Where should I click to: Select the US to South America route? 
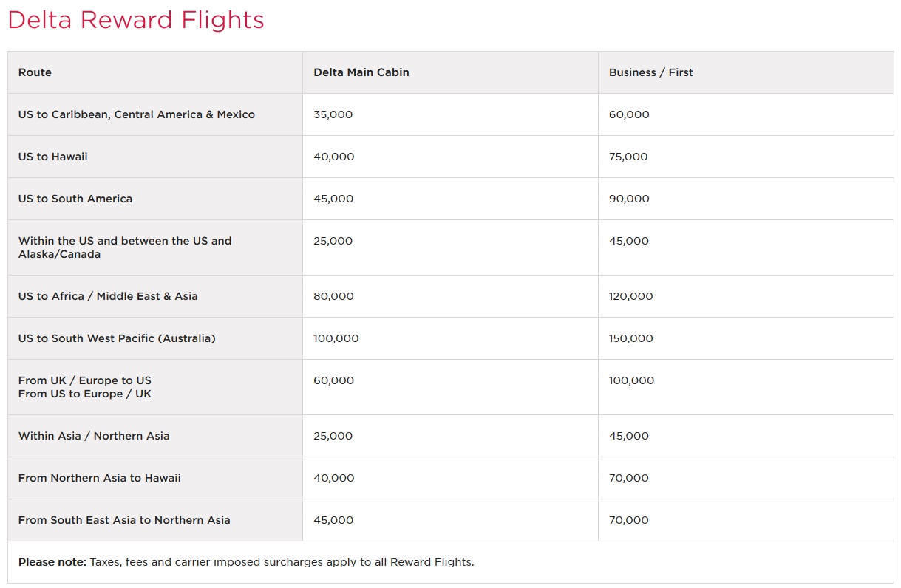point(75,199)
